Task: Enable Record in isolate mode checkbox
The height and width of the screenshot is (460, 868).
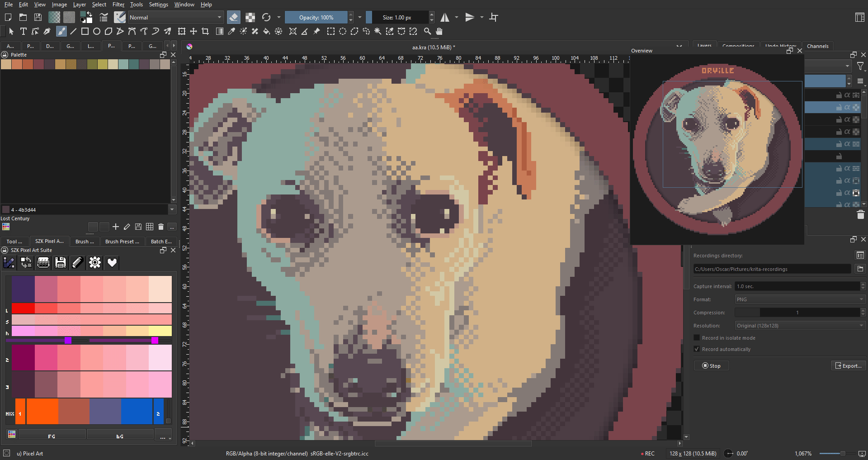Action: [x=697, y=338]
